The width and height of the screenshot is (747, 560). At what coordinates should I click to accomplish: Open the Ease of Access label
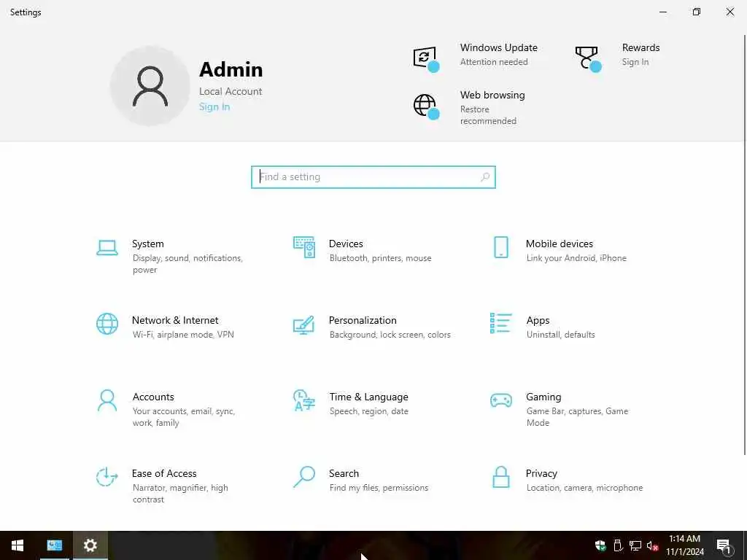[x=164, y=473]
